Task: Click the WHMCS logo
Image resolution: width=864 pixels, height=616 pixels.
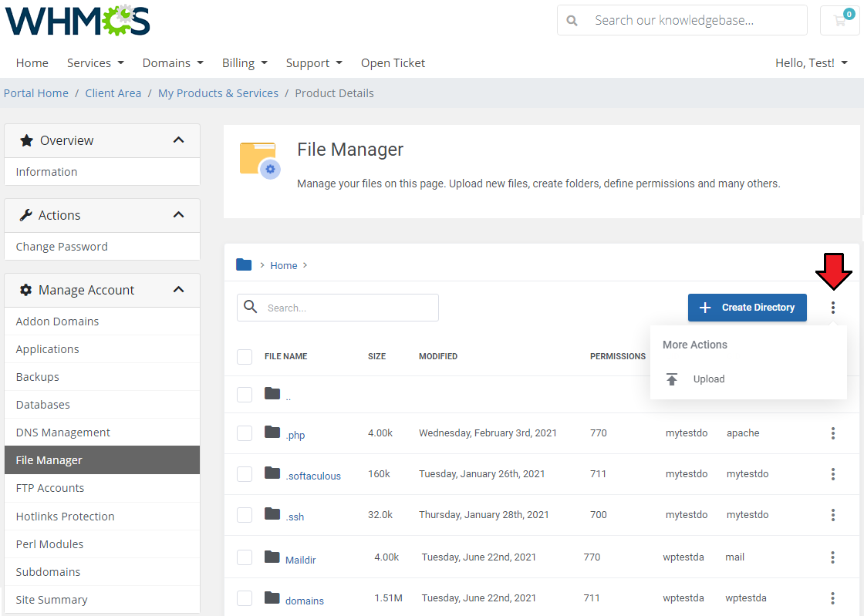Action: point(78,20)
